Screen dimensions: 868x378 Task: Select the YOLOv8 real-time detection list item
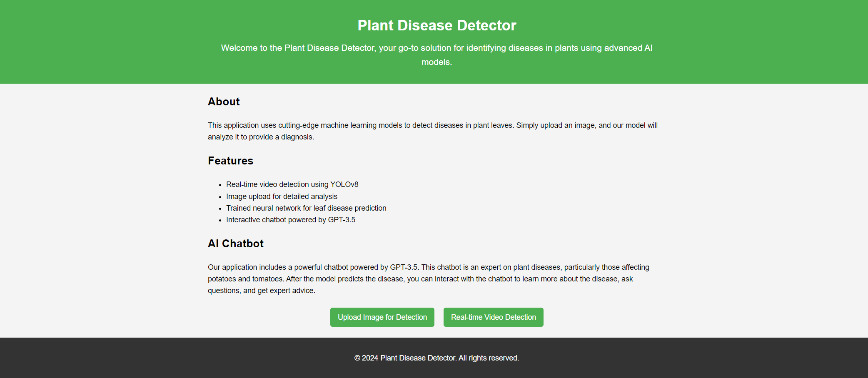click(x=292, y=184)
